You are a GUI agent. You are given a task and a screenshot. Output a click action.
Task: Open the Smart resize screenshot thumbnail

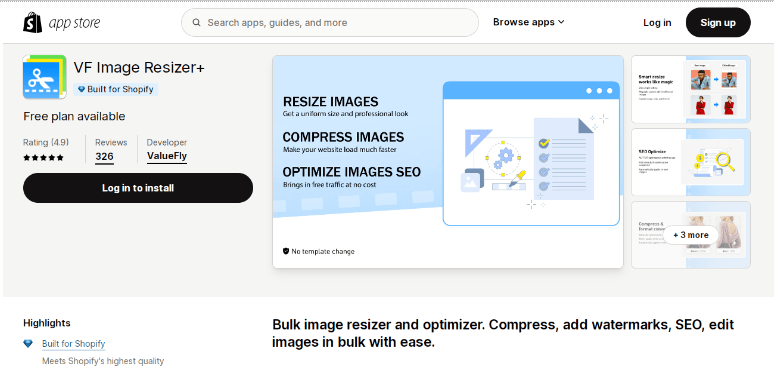click(691, 89)
